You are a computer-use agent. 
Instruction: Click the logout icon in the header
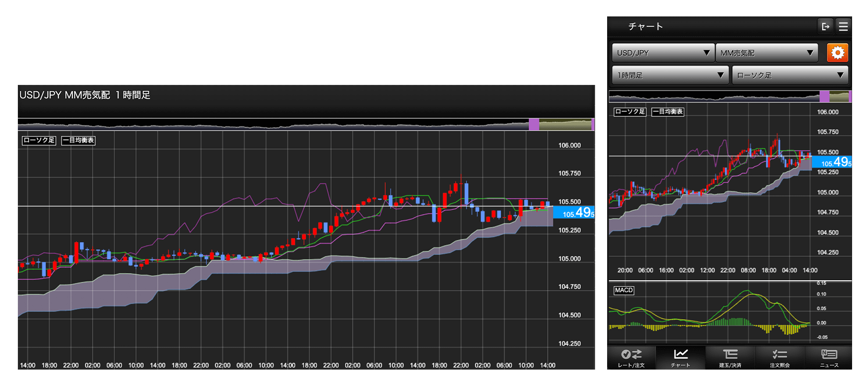click(x=825, y=27)
